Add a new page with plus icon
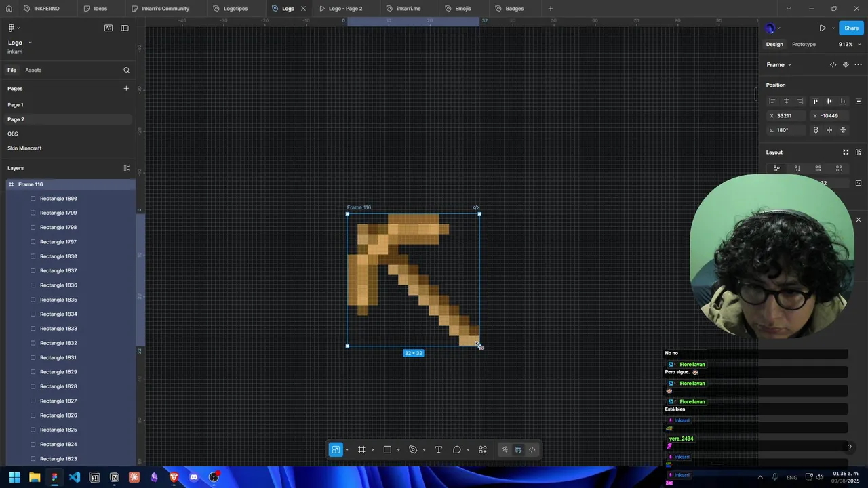Screen dimensions: 868x488 (x=126, y=88)
